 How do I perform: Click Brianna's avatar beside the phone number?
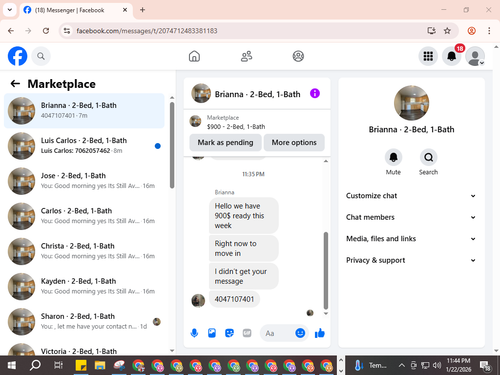click(x=198, y=301)
